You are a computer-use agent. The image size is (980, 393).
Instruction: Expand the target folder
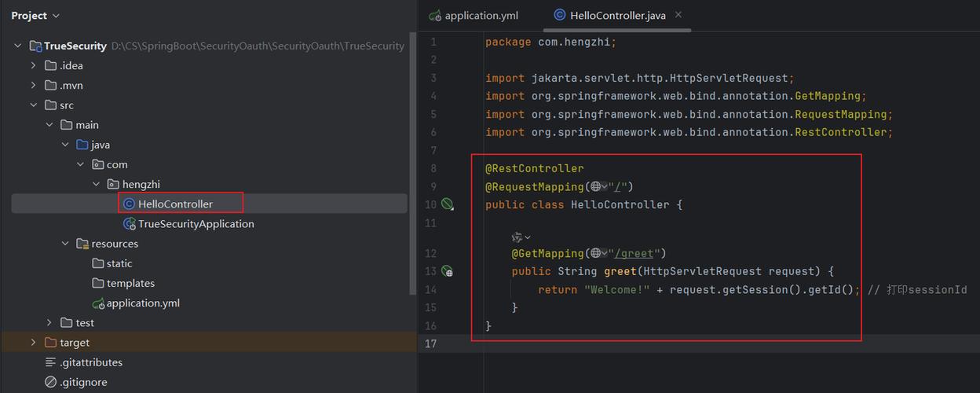point(33,343)
